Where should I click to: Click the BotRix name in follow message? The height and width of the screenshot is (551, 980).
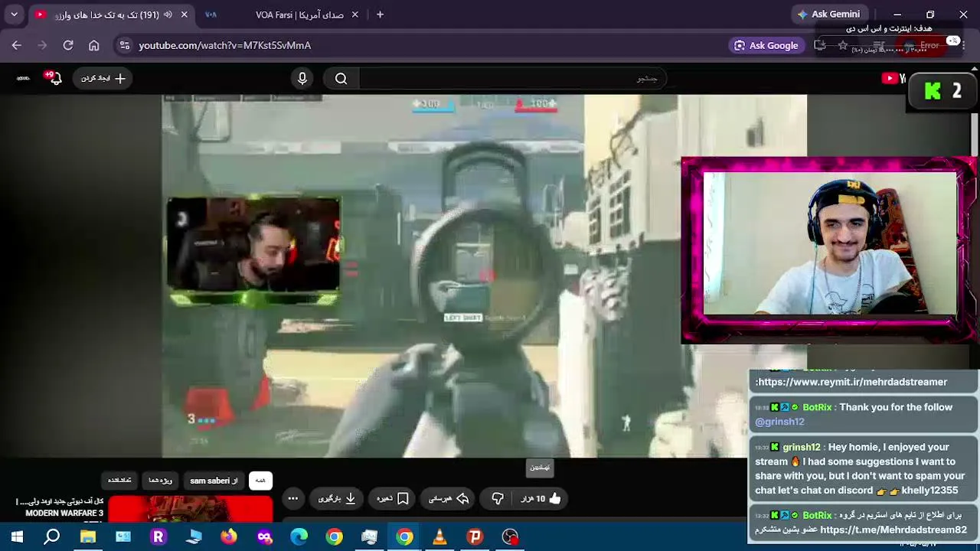point(817,407)
